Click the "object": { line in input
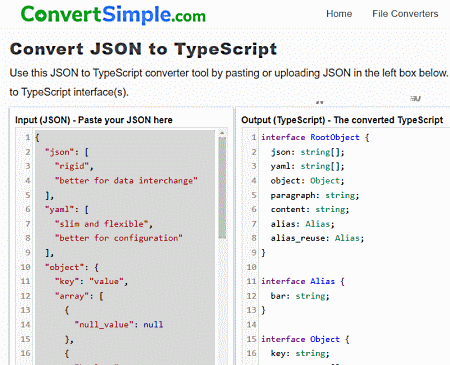450x365 pixels. 72,267
